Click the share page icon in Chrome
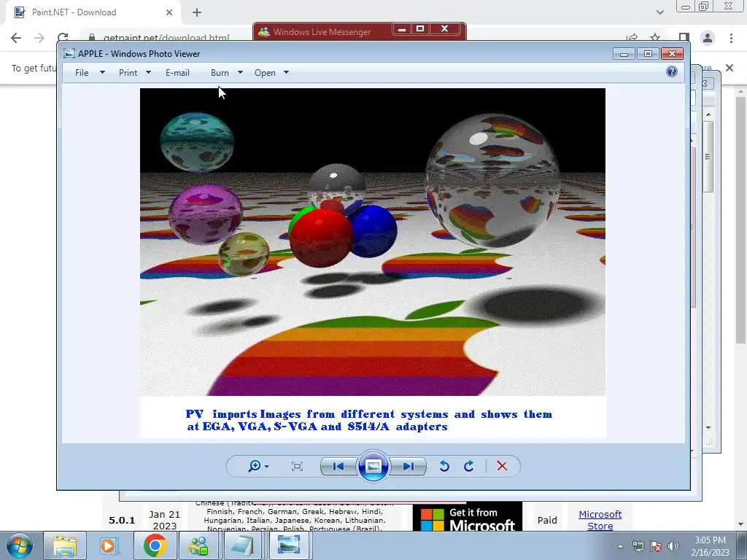747x560 pixels. pos(632,38)
